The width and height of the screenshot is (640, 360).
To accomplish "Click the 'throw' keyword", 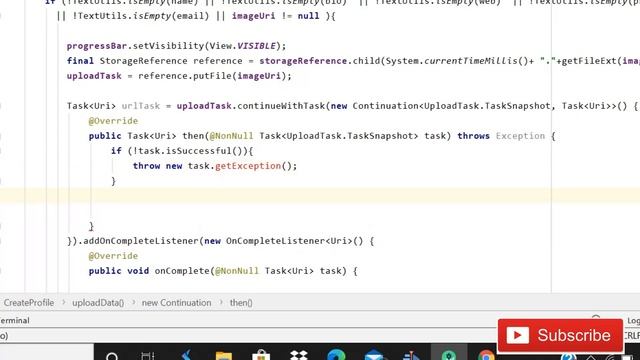I will 147,166.
